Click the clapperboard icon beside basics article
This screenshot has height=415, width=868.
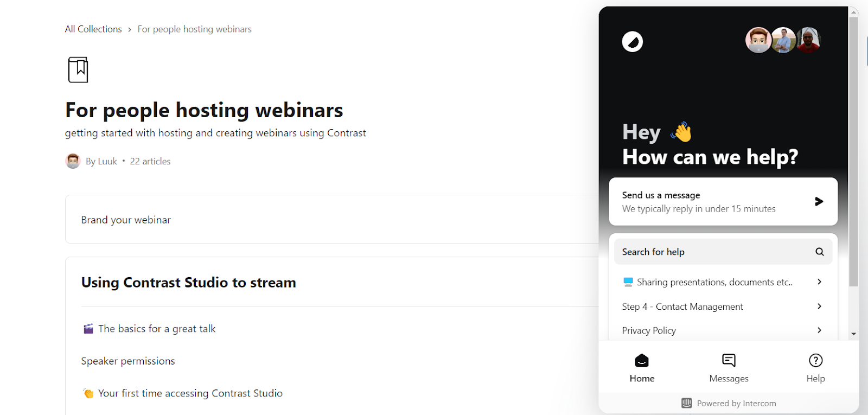point(88,329)
